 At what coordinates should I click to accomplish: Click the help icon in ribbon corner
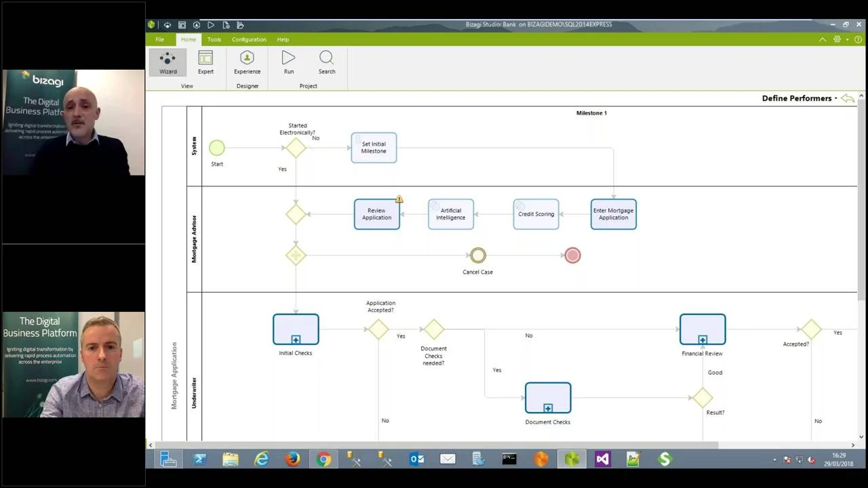click(x=858, y=39)
